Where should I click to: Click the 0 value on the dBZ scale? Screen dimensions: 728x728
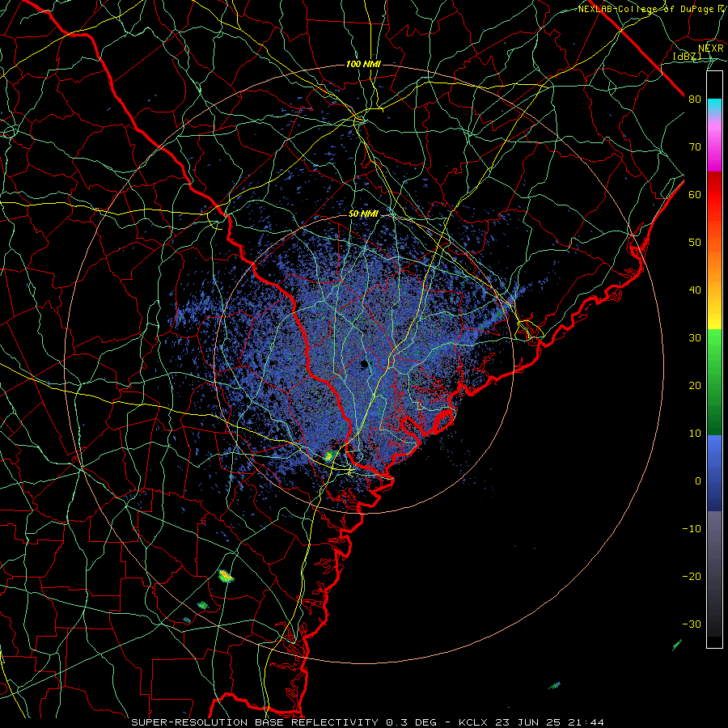tap(698, 481)
